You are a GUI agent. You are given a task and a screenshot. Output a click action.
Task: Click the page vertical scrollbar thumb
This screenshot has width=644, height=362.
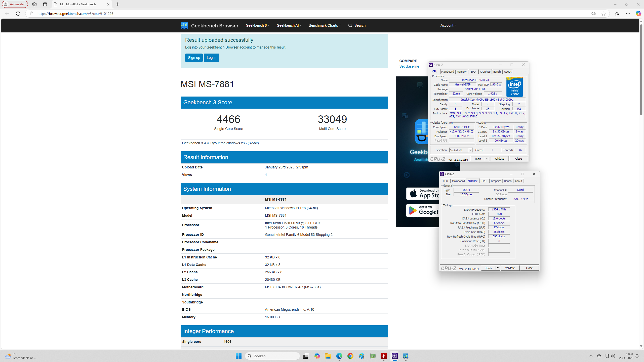[x=641, y=70]
